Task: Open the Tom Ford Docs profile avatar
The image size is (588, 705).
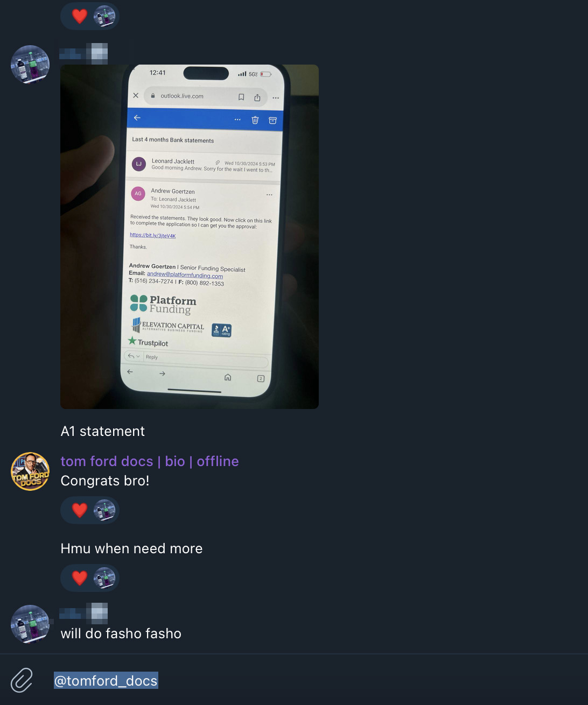Action: (x=30, y=471)
